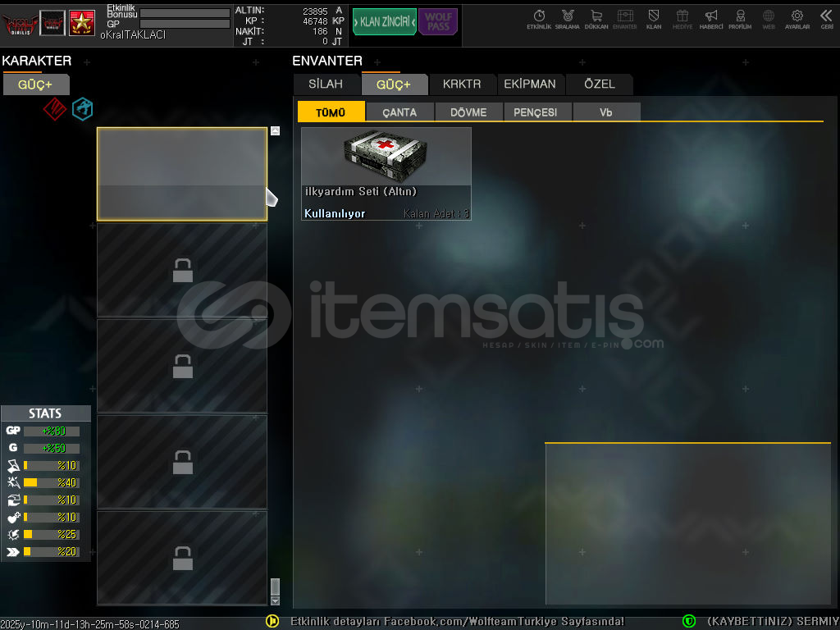This screenshot has height=630, width=840.
Task: Select the TÜMÜ filter tab
Action: 331,112
